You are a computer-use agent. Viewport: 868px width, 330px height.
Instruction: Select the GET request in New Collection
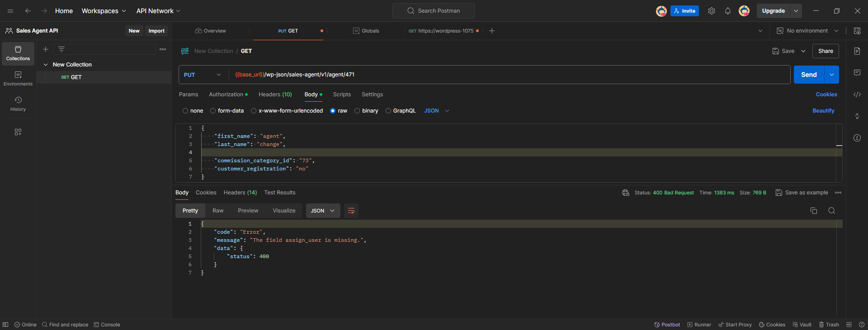coord(104,77)
